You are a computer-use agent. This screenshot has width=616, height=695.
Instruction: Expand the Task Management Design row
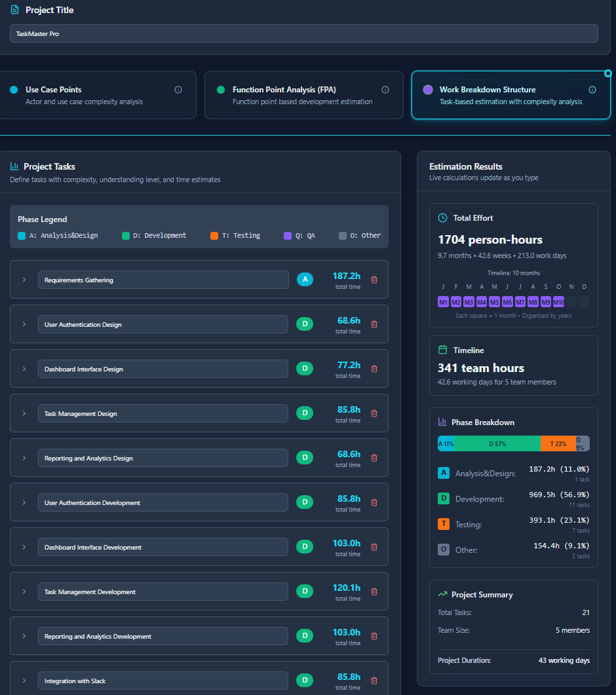point(24,413)
